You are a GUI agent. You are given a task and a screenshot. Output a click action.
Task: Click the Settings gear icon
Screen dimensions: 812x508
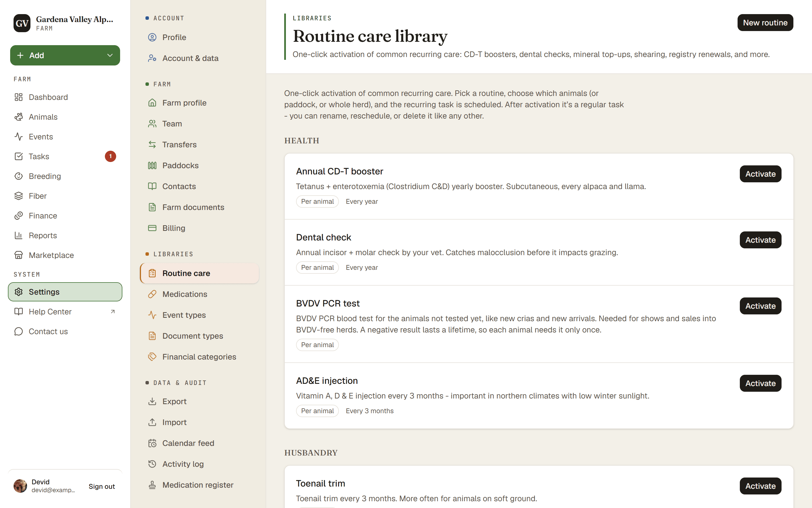coord(18,292)
